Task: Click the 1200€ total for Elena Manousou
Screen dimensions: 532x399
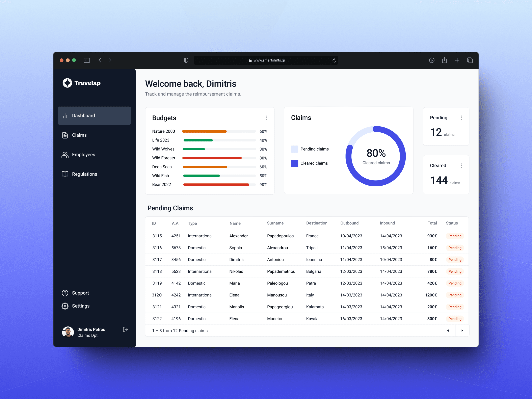Action: point(431,295)
